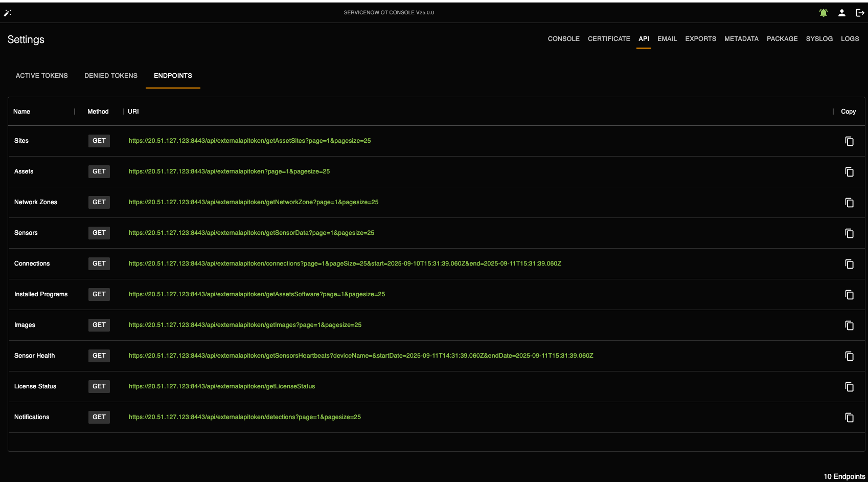This screenshot has height=482, width=868.
Task: Click the getSensorData URI link
Action: [x=251, y=233]
